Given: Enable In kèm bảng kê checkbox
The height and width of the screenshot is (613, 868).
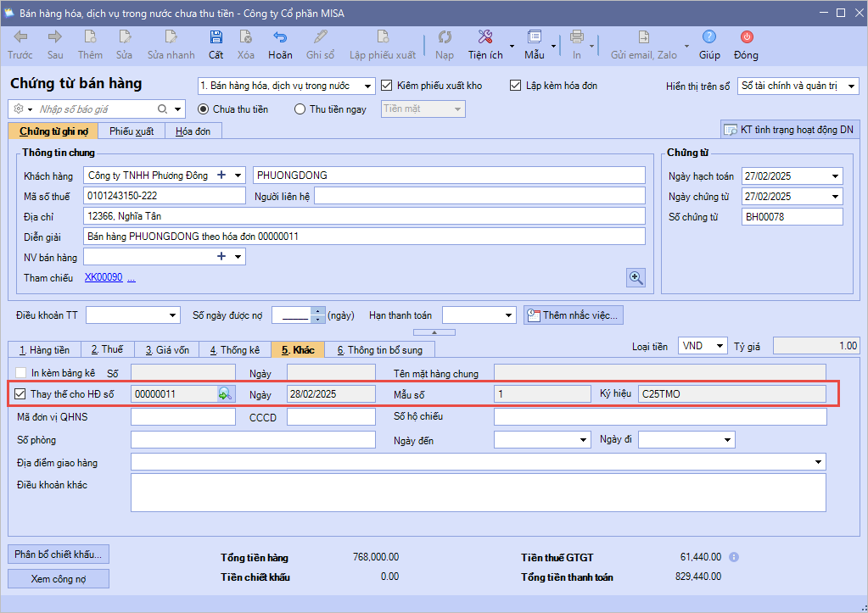Looking at the screenshot, I should (21, 373).
